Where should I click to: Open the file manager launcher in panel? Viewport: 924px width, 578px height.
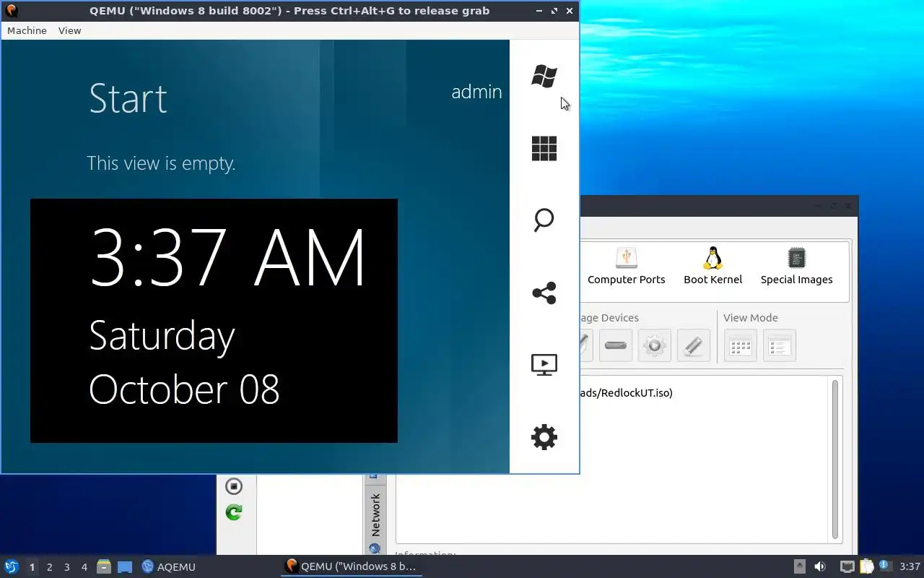(x=104, y=566)
